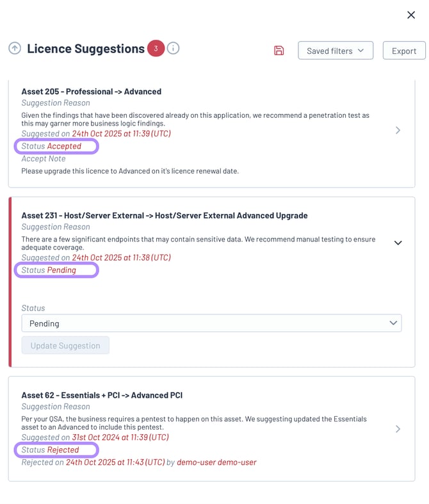Close the Licence Suggestions panel
Viewport: 429px width, 504px height.
coord(411,15)
